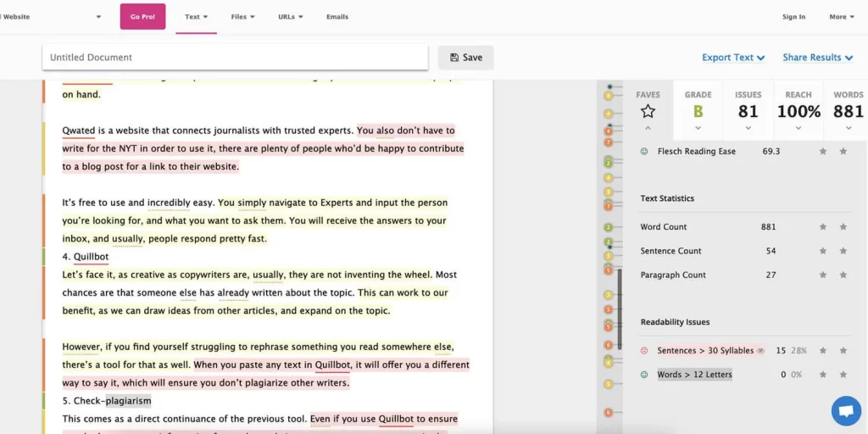Click the 28% value for long sentences
Screen dimensions: 868x434
point(798,350)
